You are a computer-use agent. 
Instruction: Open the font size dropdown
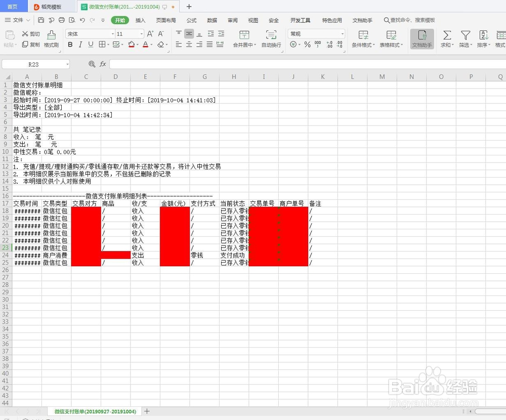(x=141, y=34)
